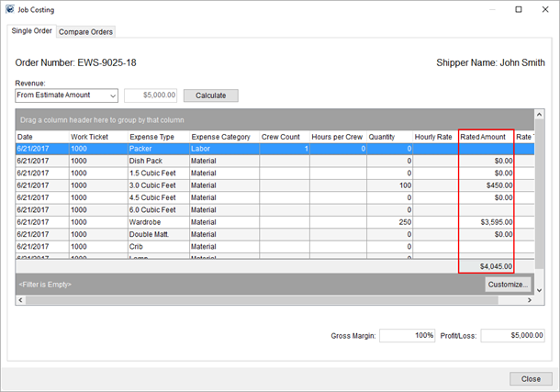Click the revenue amount input field
Viewport: 560px width, 392px height.
[151, 95]
